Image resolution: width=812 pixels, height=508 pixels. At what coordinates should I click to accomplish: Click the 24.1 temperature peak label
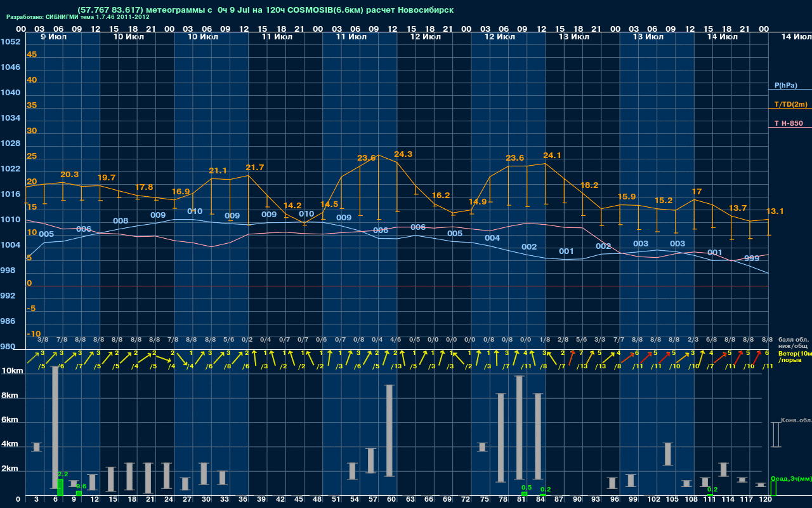pos(552,156)
